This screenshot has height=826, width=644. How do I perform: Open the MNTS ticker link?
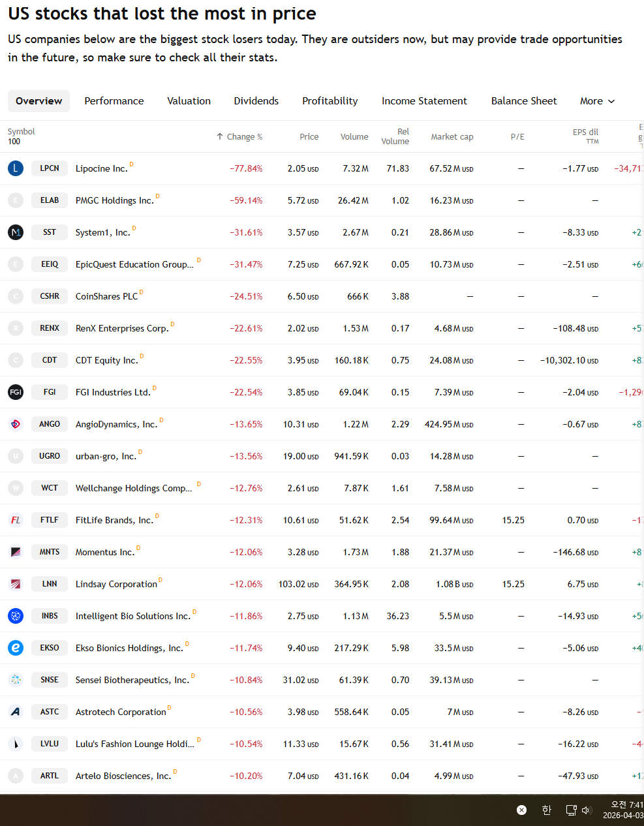coord(50,552)
